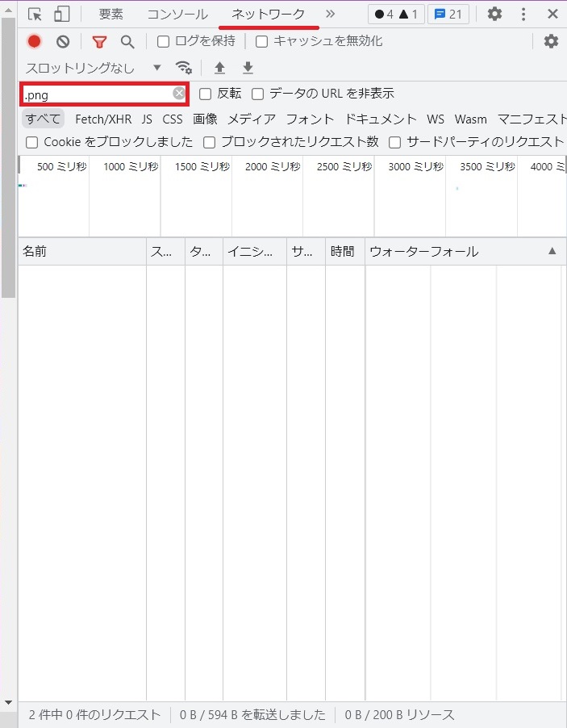
Task: Open the スロットリングなし dropdown
Action: coord(93,69)
